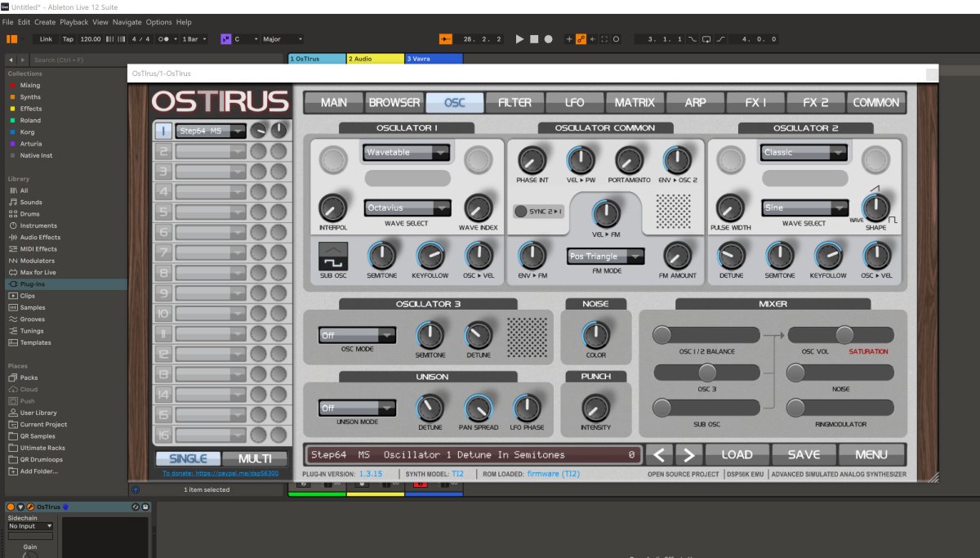Switch to the FILTER tab
This screenshot has width=980, height=558.
(514, 102)
